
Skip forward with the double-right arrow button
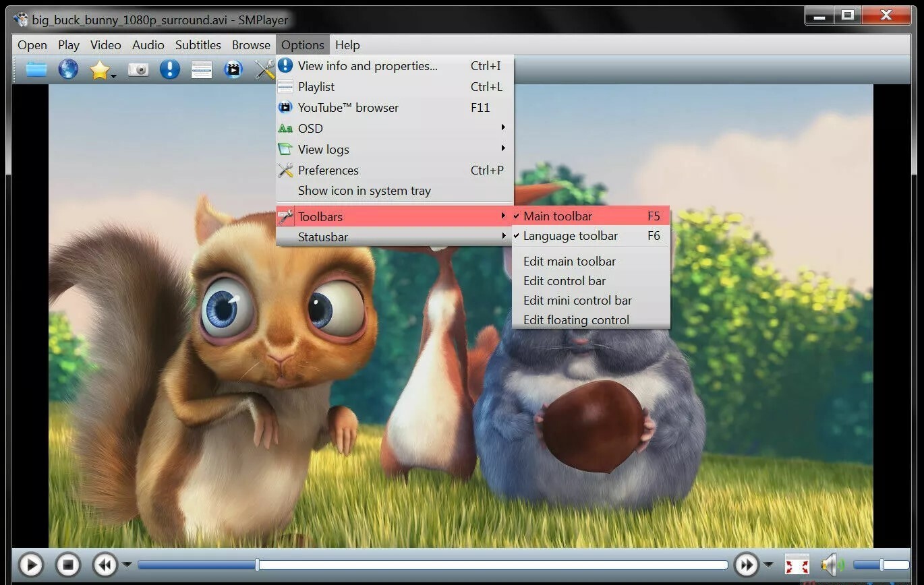[x=746, y=565]
